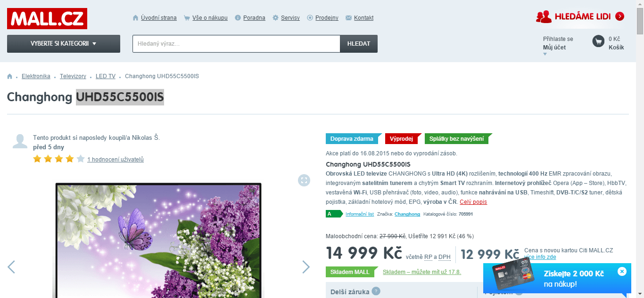Click the DPH abbreviation link
Screen dimensions: 644x298
pyautogui.click(x=445, y=257)
